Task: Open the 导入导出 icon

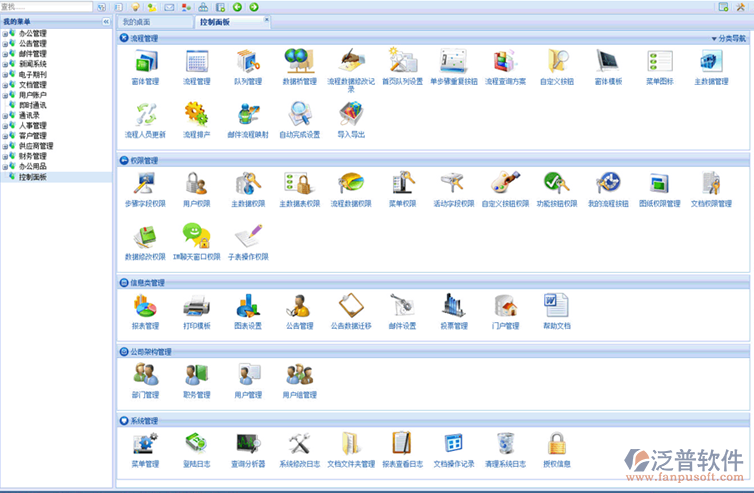Action: pos(351,114)
